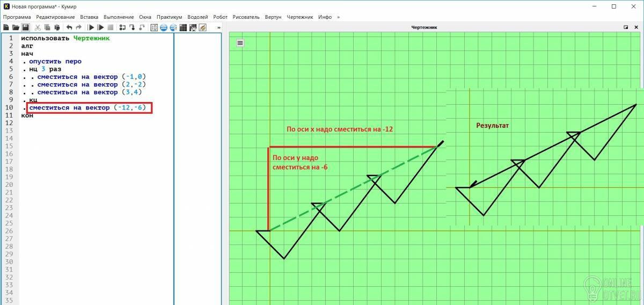Expand hidden toolbar items with the chevron
Screen dimensions: 644x305
click(x=218, y=27)
